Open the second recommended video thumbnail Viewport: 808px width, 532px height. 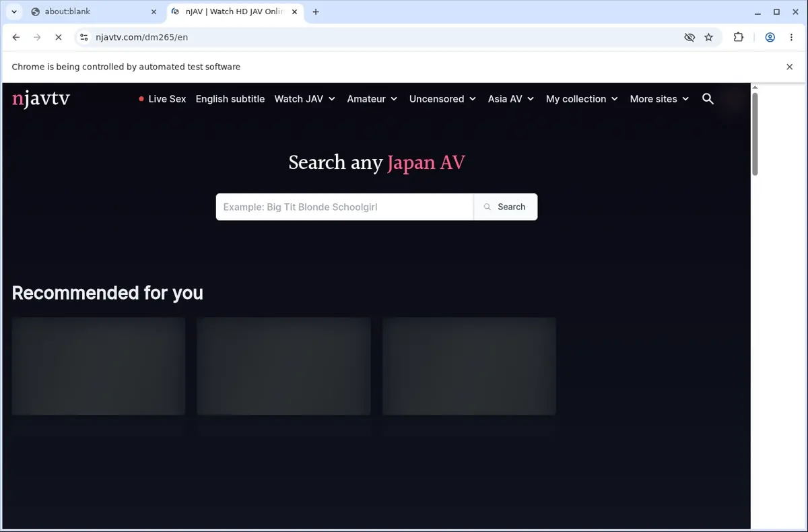[283, 366]
